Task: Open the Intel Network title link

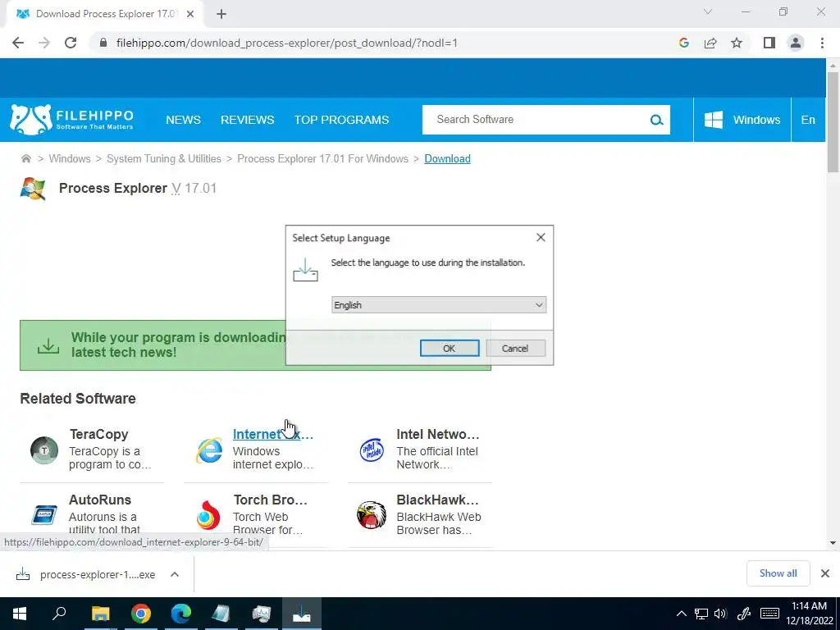Action: click(438, 434)
